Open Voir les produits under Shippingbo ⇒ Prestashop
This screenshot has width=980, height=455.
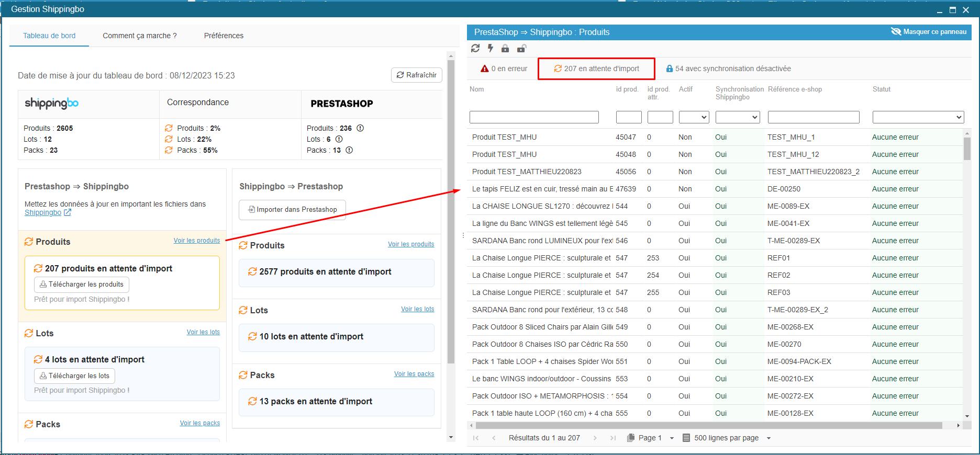click(x=411, y=244)
